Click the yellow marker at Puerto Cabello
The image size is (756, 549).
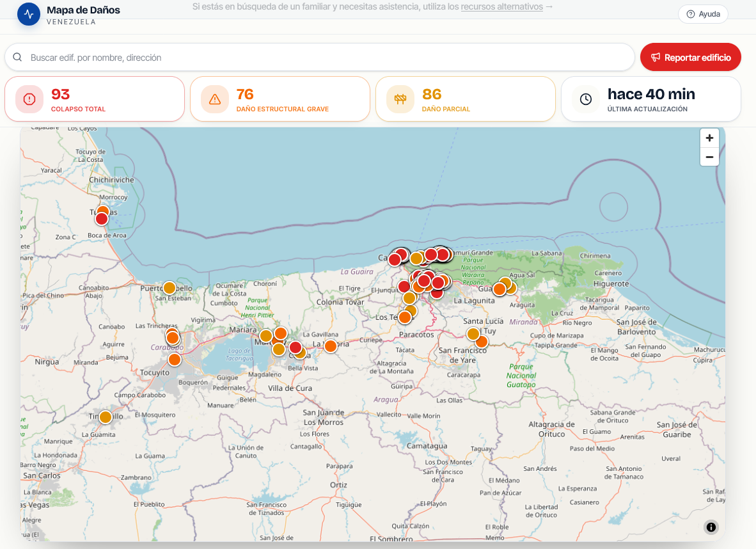(x=169, y=288)
